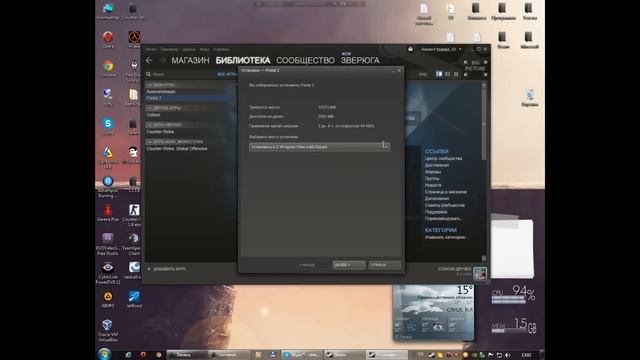This screenshot has height=360, width=640.
Task: Open the МАГАЗИН tab in Steam
Action: point(190,60)
